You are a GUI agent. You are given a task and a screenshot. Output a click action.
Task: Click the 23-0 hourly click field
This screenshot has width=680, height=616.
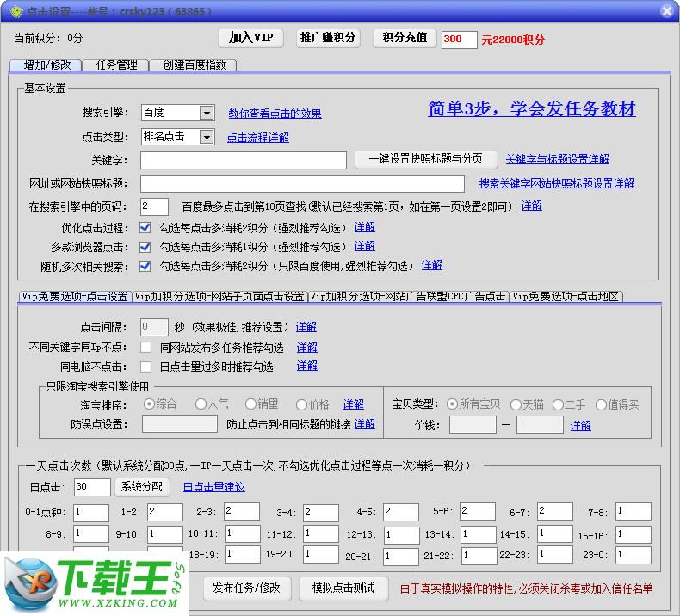(x=634, y=555)
